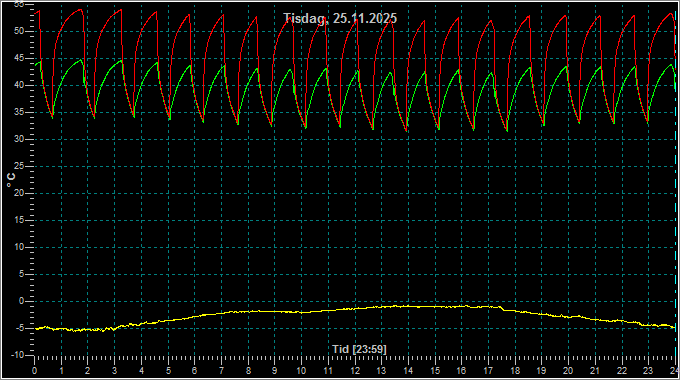Click the -10 label on temperature axis

(x=17, y=355)
